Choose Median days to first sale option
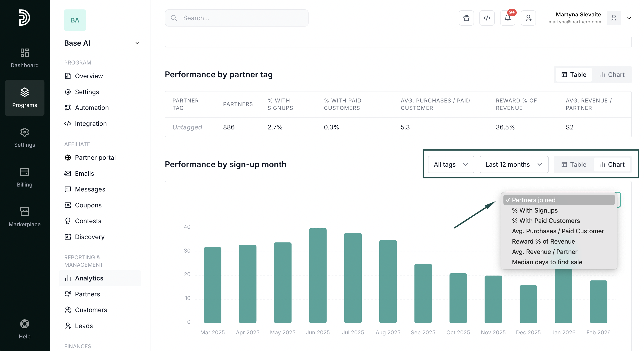Viewport: 644px width, 351px height. click(547, 262)
